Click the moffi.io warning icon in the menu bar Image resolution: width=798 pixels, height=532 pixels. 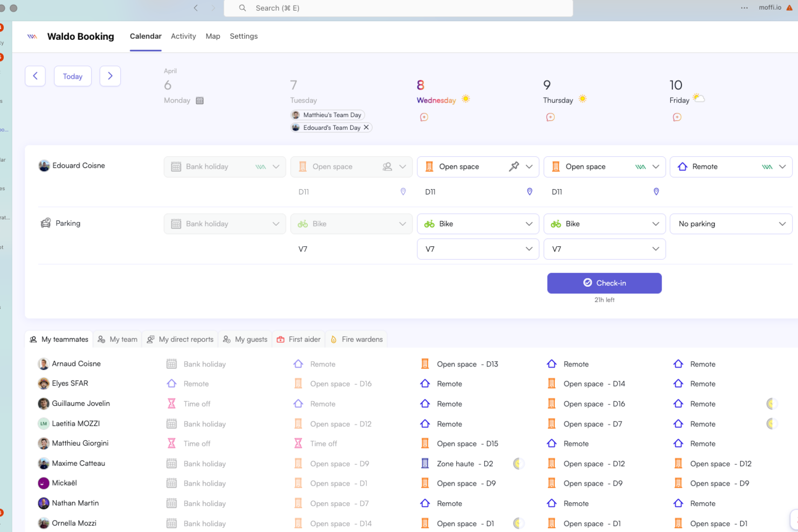(790, 8)
